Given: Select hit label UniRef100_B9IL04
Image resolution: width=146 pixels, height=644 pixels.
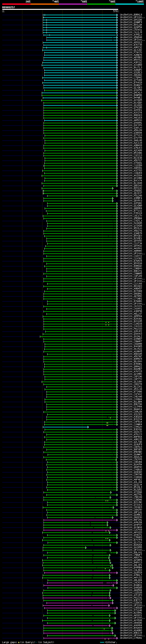Looking at the screenshot, I should pos(131,25).
